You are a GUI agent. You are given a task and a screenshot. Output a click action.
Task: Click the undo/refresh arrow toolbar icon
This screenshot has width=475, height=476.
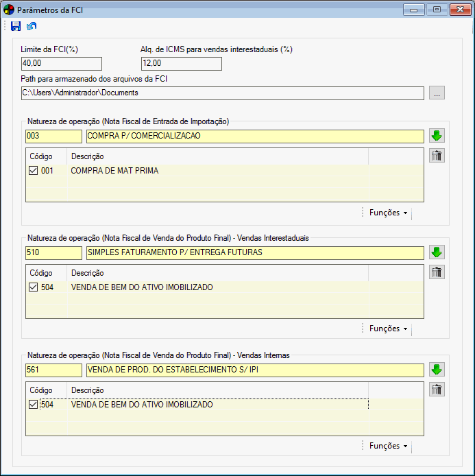coord(32,26)
